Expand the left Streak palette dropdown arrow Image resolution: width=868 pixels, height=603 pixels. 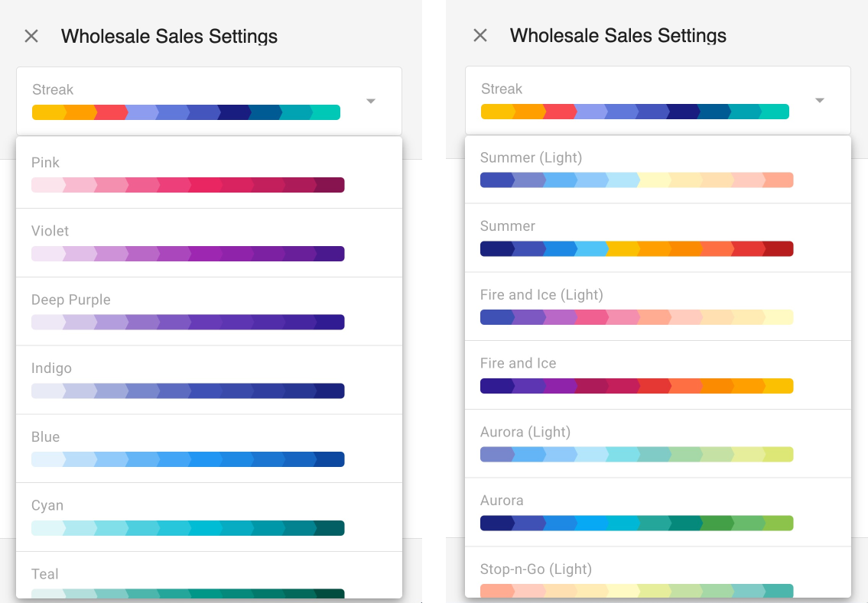pyautogui.click(x=371, y=101)
